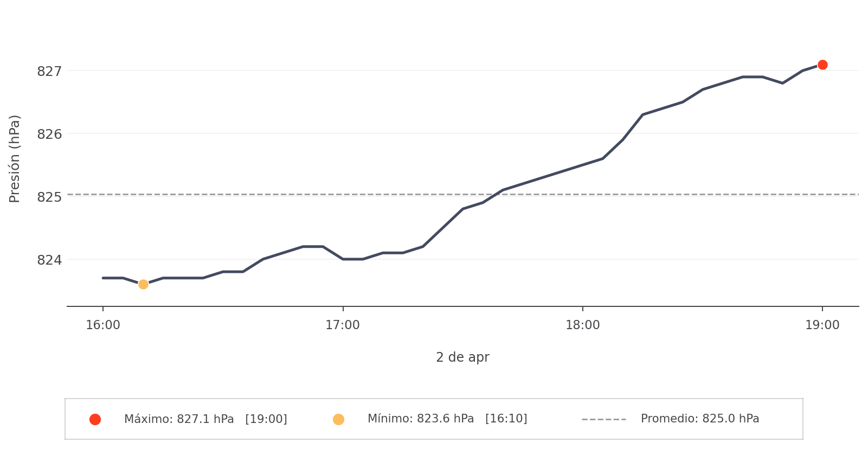Click the dashed line sample in the legend
Screen dimensions: 868x449
[603, 419]
